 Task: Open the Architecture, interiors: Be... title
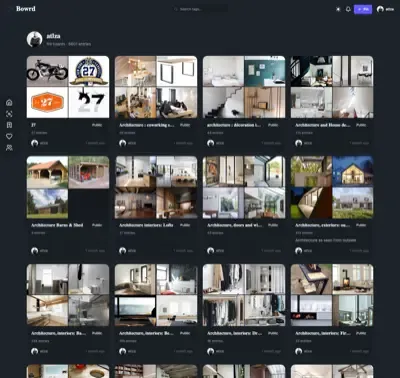pyautogui.click(x=146, y=333)
